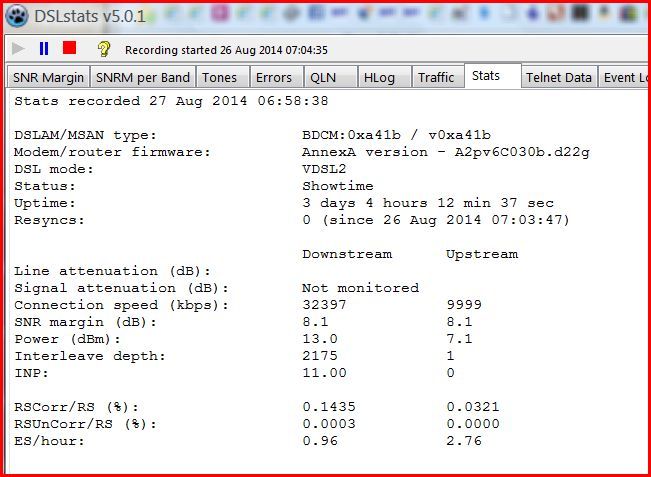Click the downstream INP value '11.00'
This screenshot has width=651, height=477.
324,373
